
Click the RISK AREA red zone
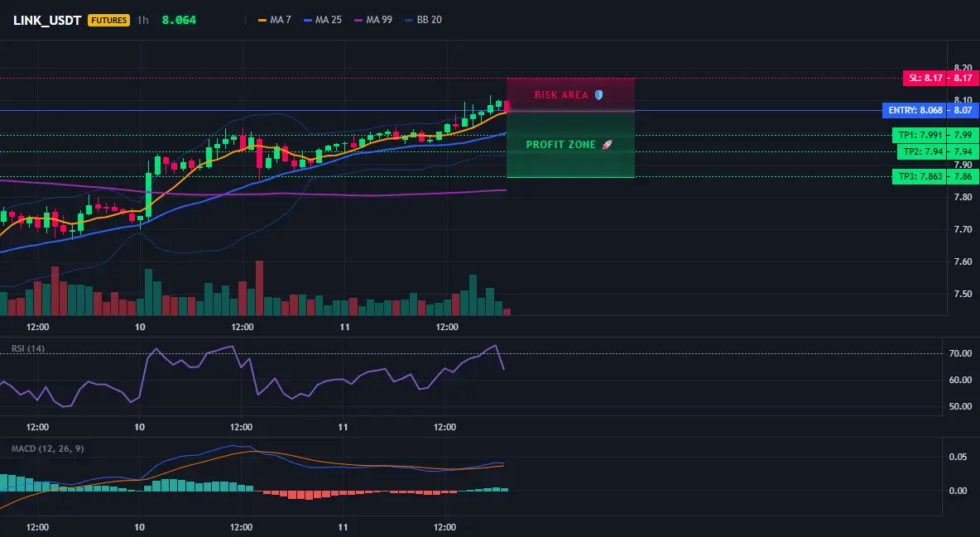(570, 95)
